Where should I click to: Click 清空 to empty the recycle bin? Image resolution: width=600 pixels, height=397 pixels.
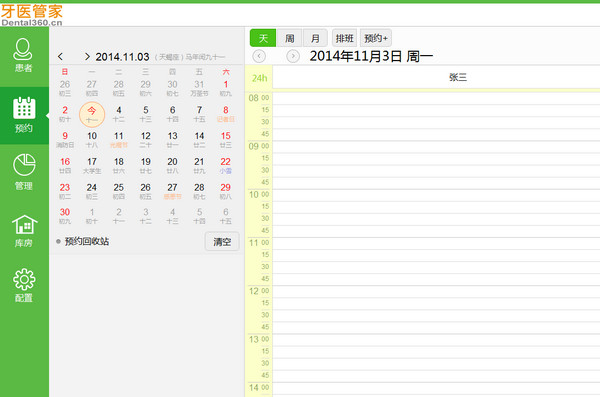(222, 242)
